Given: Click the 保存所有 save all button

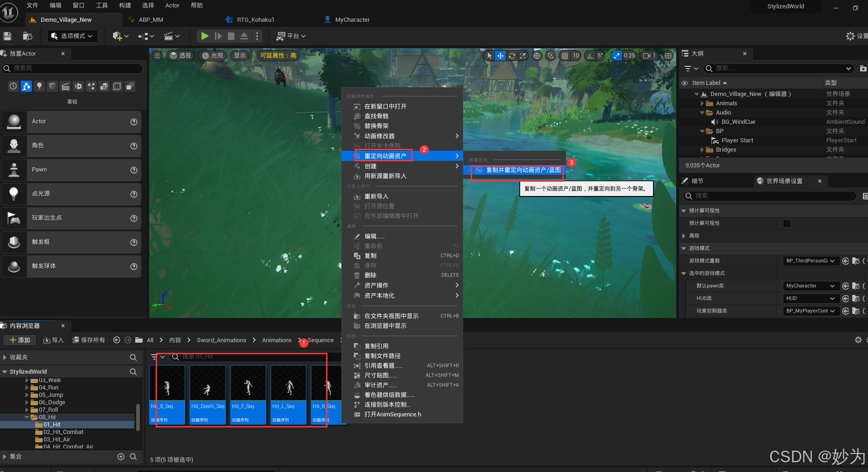Looking at the screenshot, I should 89,340.
